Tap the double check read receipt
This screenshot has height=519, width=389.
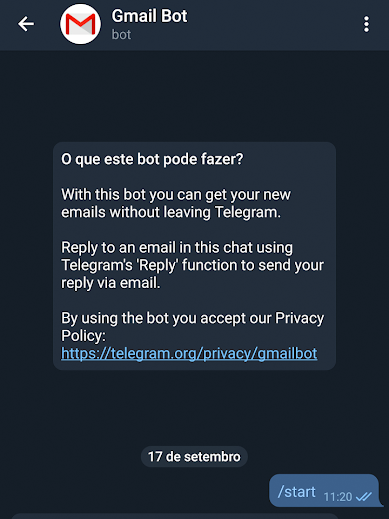pos(364,497)
